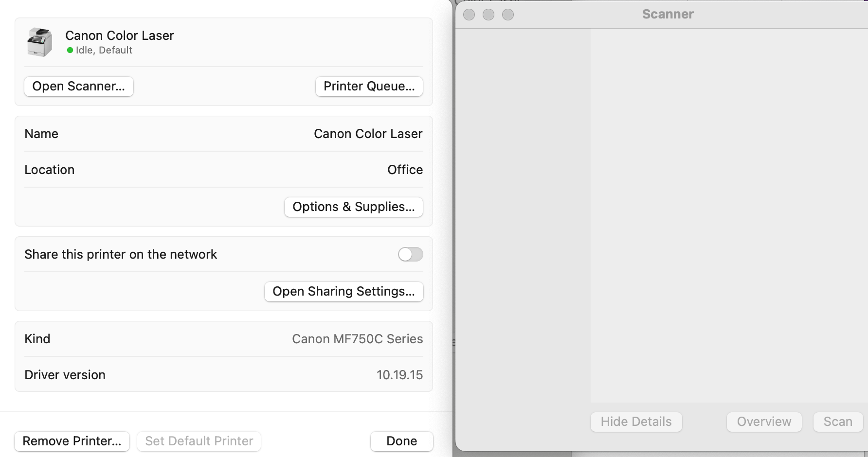The width and height of the screenshot is (868, 457).
Task: Open the scanner with Open Scanner button
Action: coord(79,87)
